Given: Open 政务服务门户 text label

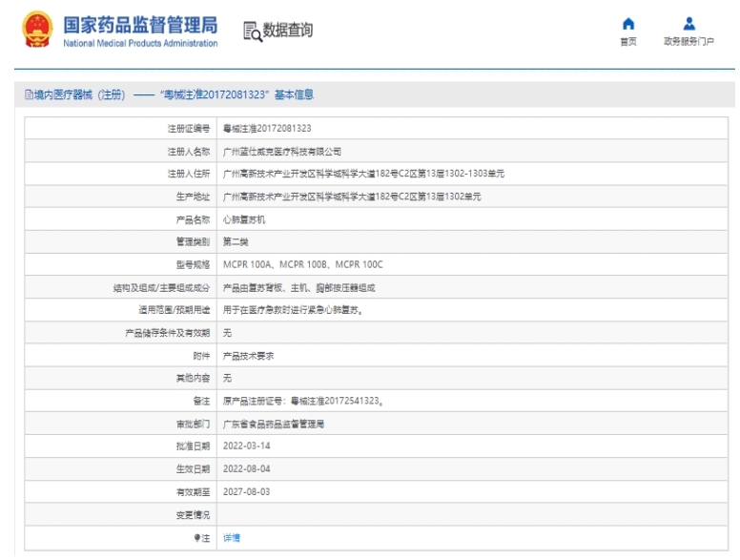Looking at the screenshot, I should pyautogui.click(x=689, y=42).
